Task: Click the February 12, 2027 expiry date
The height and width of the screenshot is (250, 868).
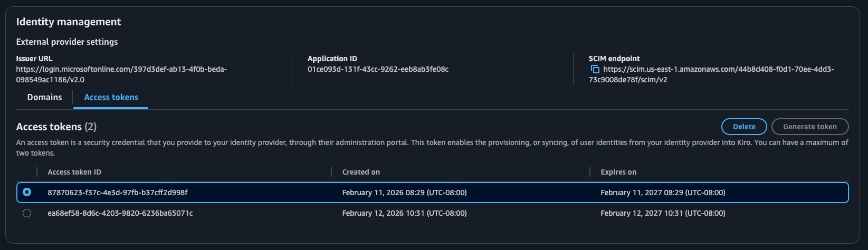Action: [663, 213]
